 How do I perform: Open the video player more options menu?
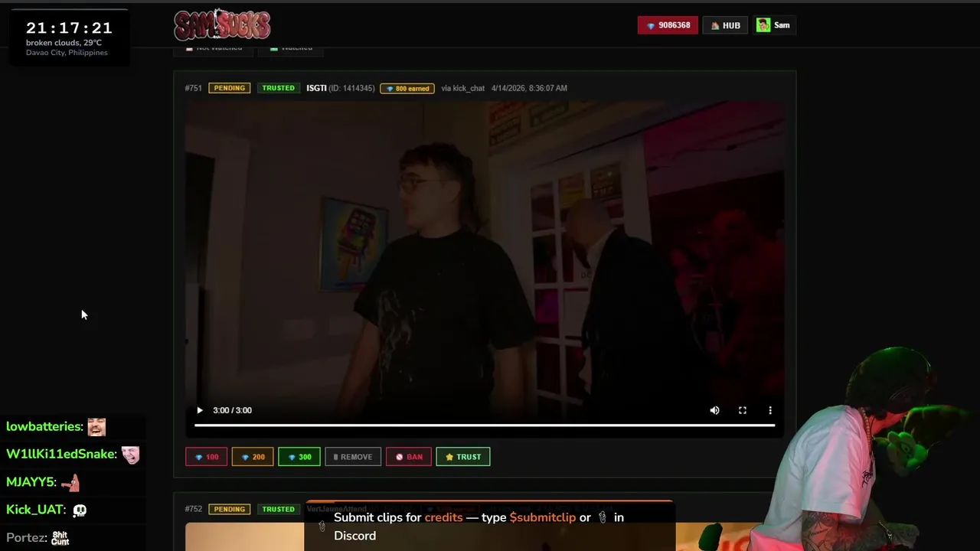[770, 410]
